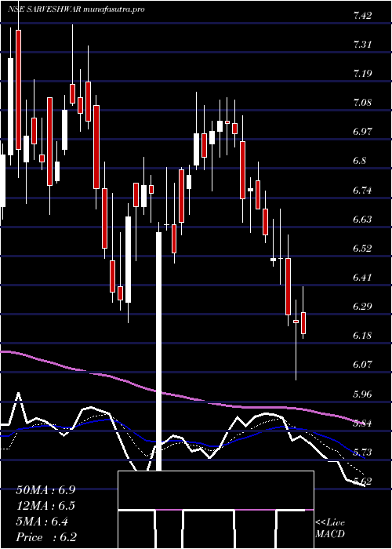This screenshot has width=392, height=549.
Task: Click the <<Live MACD label
Action: [330, 529]
